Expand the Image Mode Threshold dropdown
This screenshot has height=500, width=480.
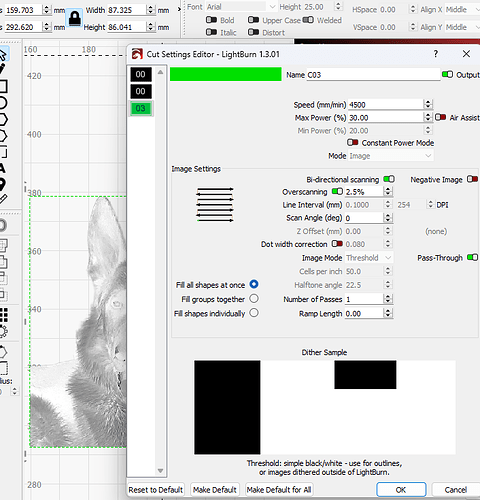coord(369,258)
